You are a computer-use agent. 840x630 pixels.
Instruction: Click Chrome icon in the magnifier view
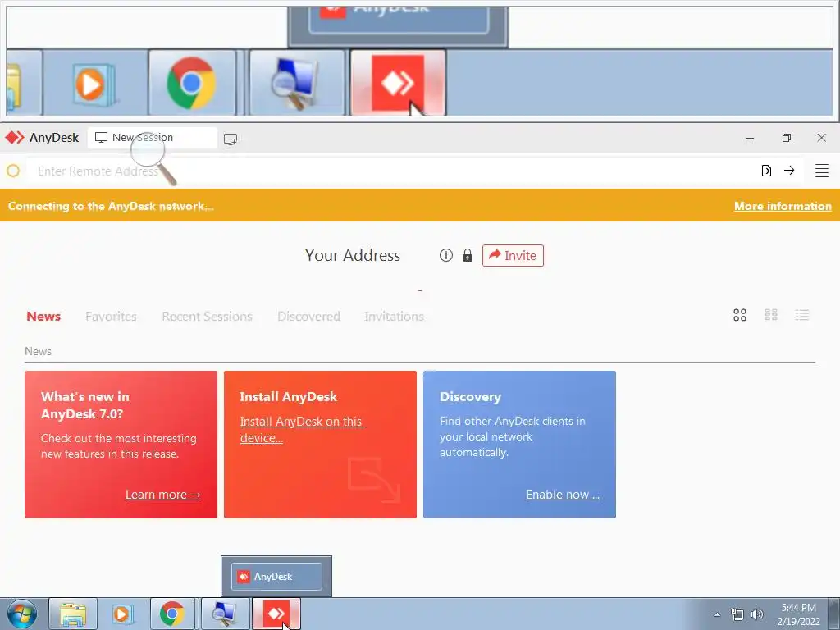(191, 83)
